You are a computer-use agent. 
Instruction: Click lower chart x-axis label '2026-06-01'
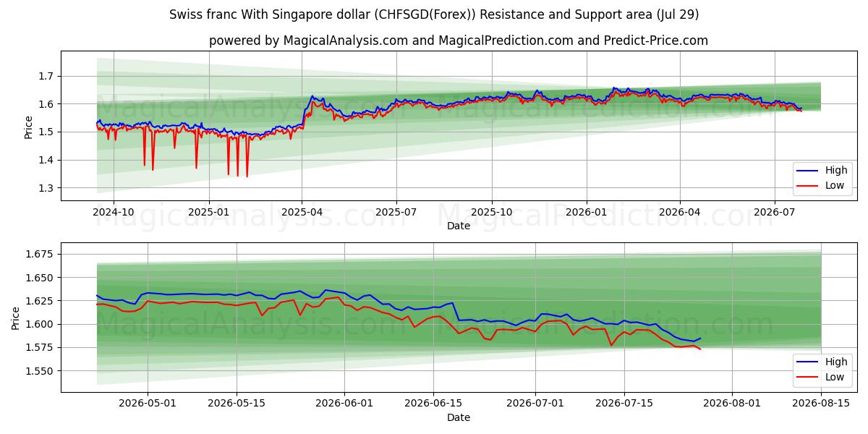tap(344, 404)
